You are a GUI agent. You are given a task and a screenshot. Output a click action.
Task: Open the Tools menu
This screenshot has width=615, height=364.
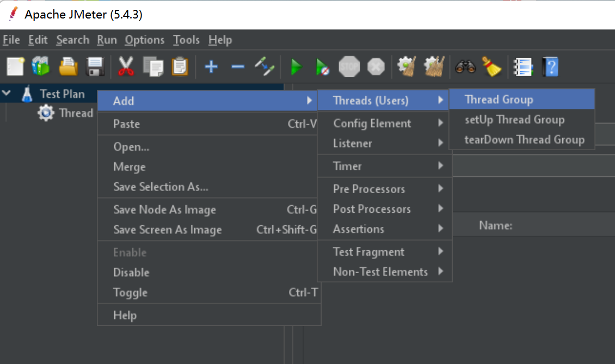click(186, 40)
